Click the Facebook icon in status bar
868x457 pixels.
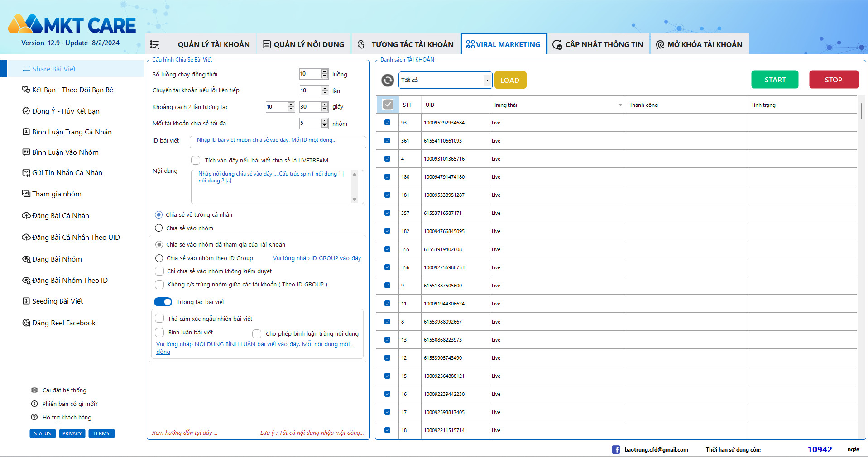coord(616,449)
